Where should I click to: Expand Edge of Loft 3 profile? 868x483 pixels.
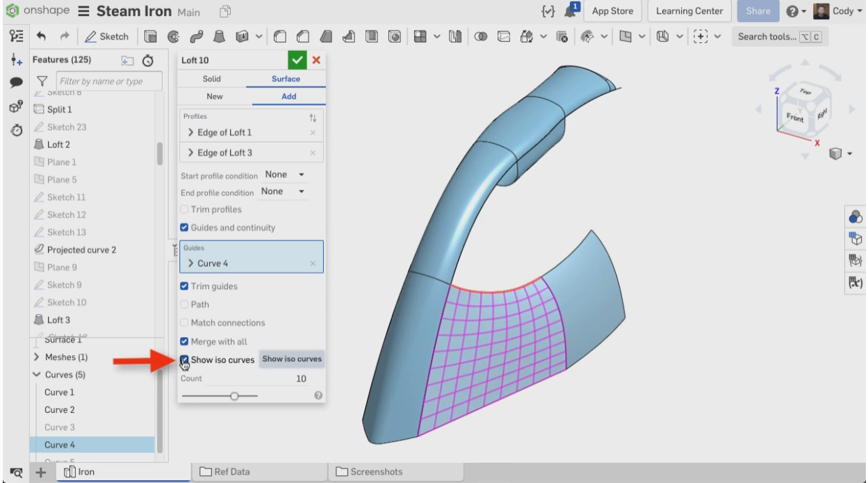(x=191, y=153)
